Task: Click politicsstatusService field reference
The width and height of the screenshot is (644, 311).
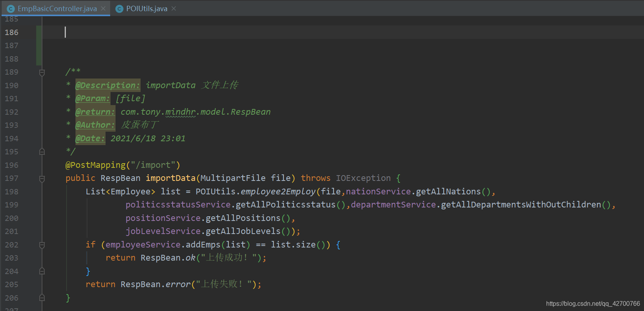Action: (178, 205)
